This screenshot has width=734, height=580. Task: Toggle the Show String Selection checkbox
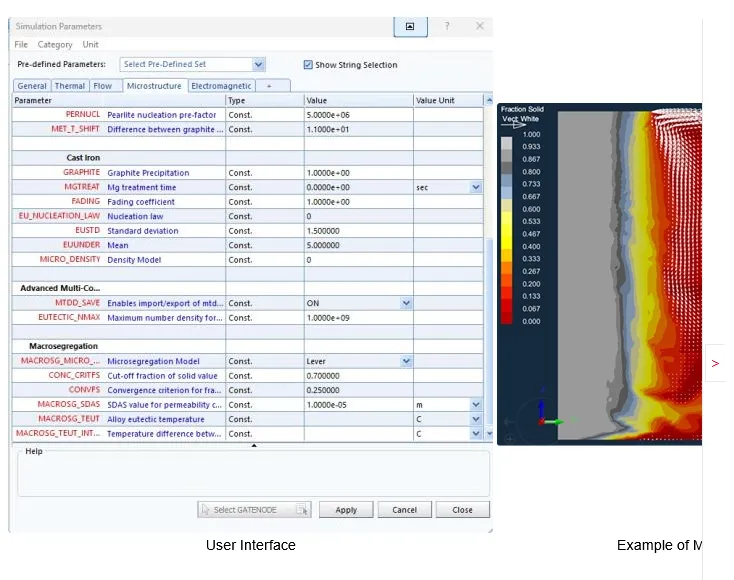tap(308, 65)
